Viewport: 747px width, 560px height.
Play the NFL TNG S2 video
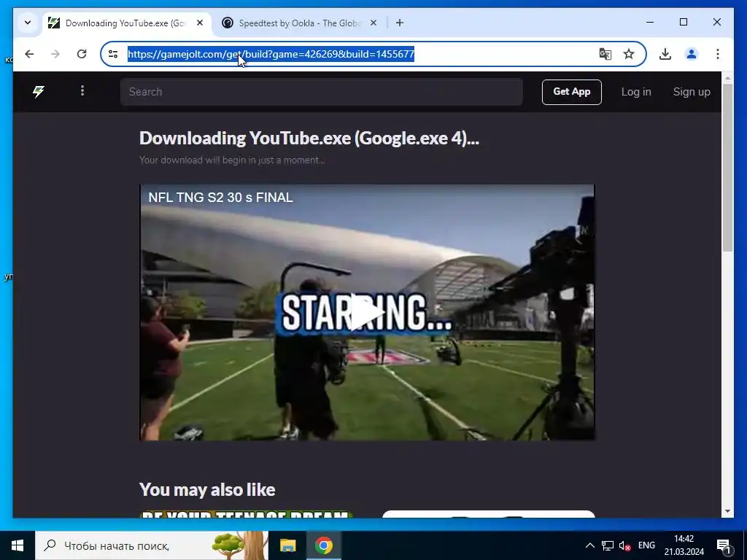(x=367, y=312)
